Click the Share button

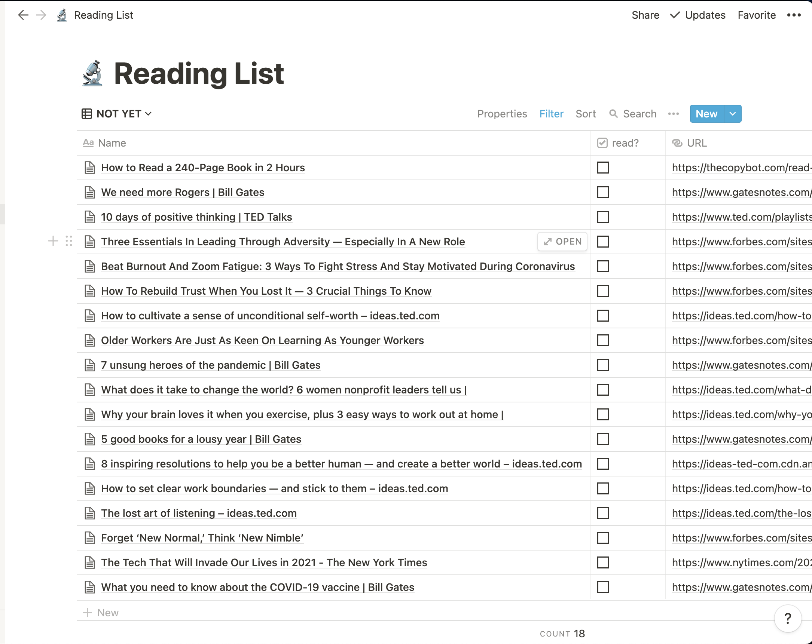pos(645,15)
